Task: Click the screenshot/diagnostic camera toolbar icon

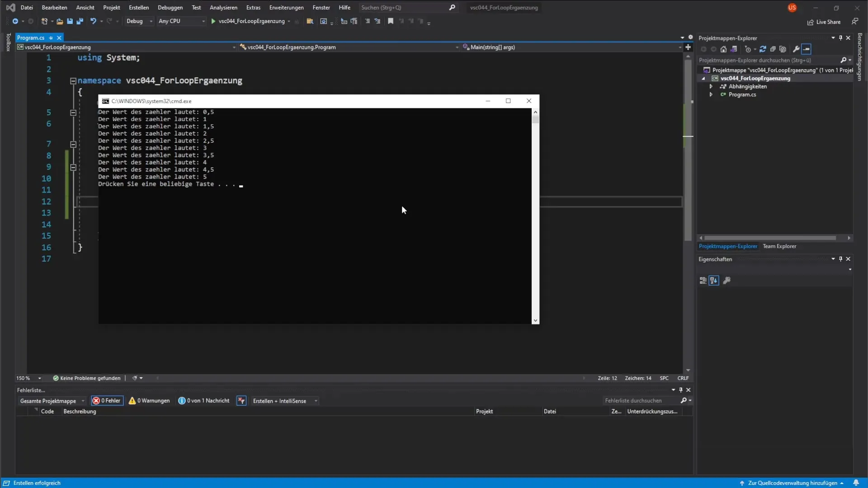Action: (324, 21)
